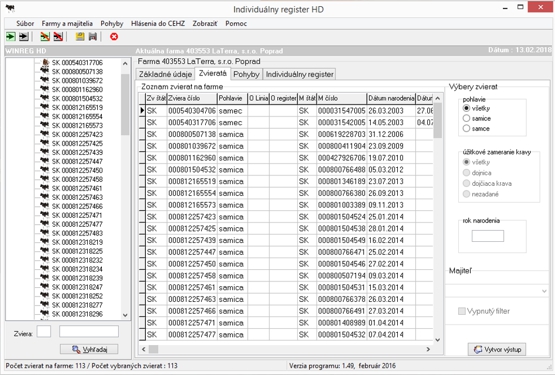The height and width of the screenshot is (375, 555).
Task: Click the table vertical scroll-down arrow
Action: tap(437, 340)
